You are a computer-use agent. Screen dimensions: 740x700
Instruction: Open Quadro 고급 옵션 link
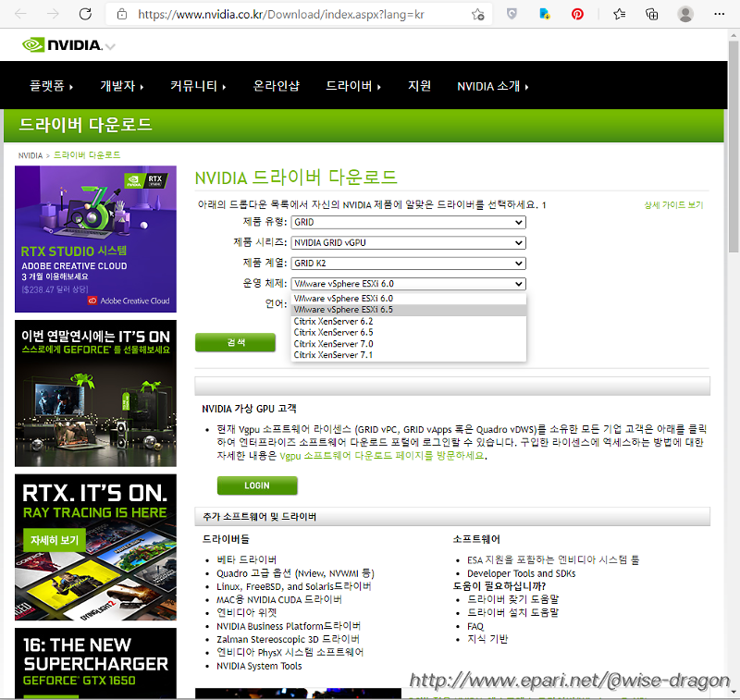pos(295,573)
